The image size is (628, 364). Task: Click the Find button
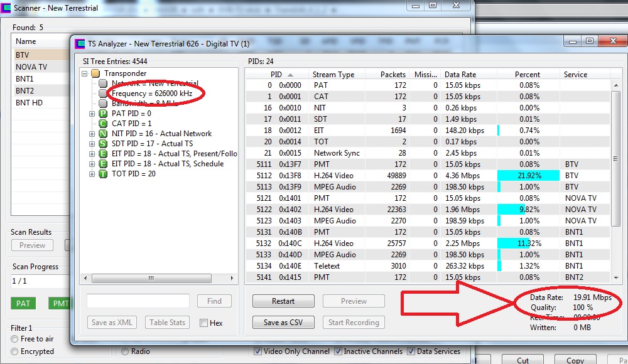(214, 301)
